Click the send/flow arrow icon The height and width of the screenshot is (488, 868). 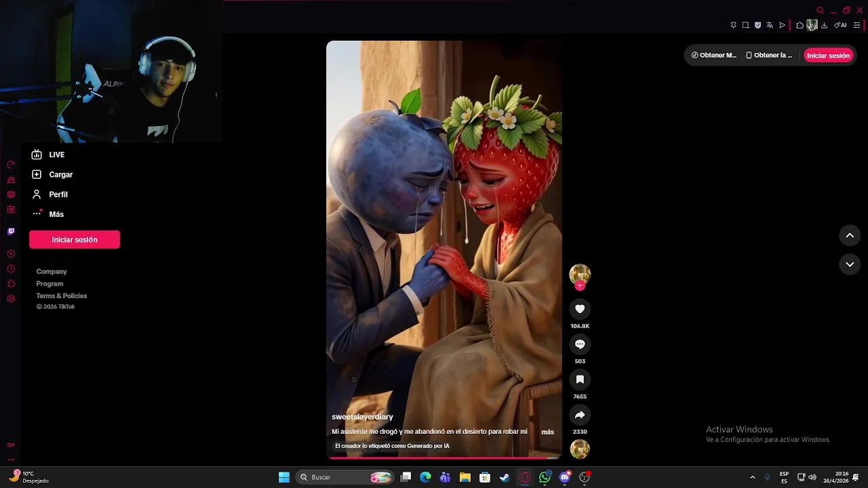(x=782, y=25)
